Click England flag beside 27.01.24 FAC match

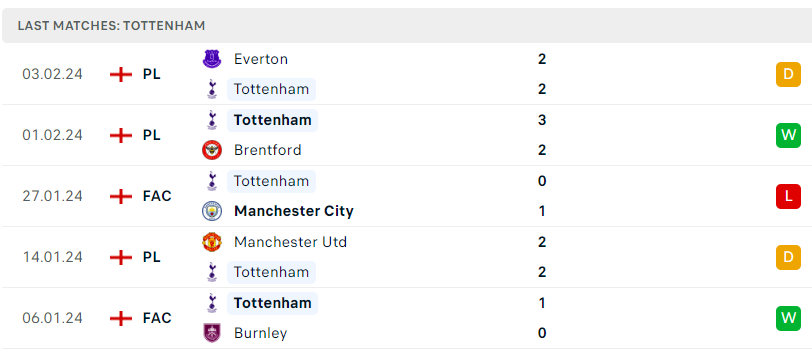coord(121,196)
